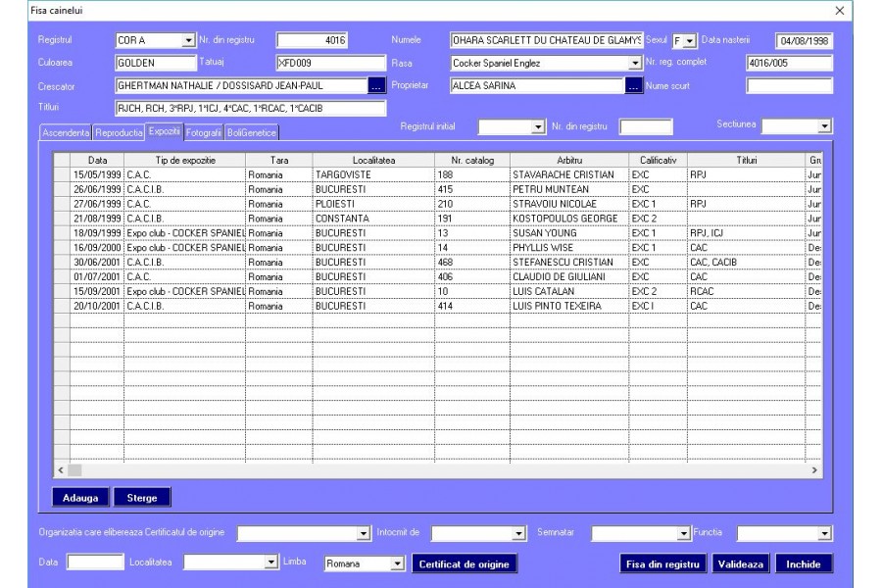Viewport: 882px width, 588px height.
Task: Open the Semnatar dropdown
Action: [683, 533]
